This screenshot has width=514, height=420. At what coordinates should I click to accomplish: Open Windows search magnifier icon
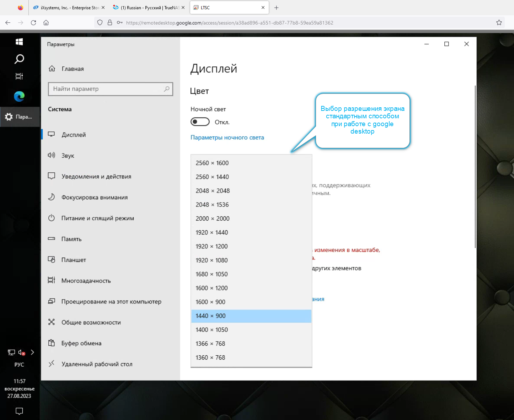tap(19, 59)
